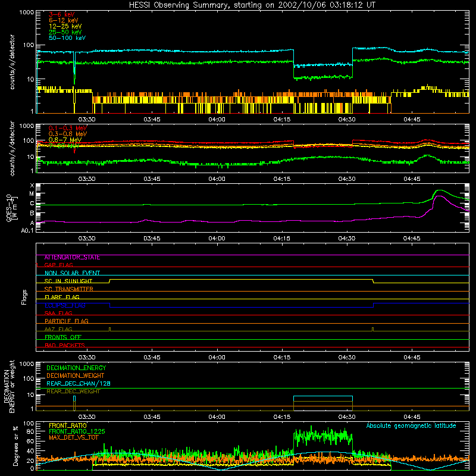The width and height of the screenshot is (476, 476).
Task: Select the '6-12 keV' legend label
Action: point(64,20)
